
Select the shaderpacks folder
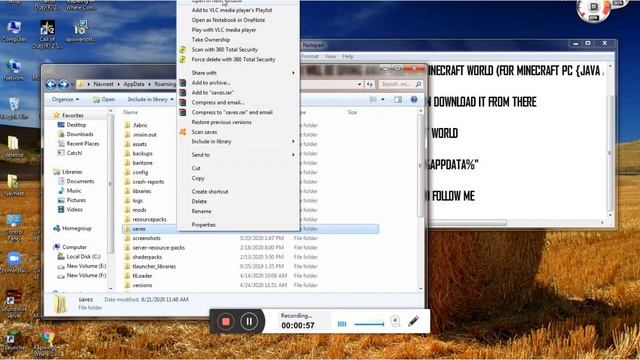pyautogui.click(x=147, y=257)
